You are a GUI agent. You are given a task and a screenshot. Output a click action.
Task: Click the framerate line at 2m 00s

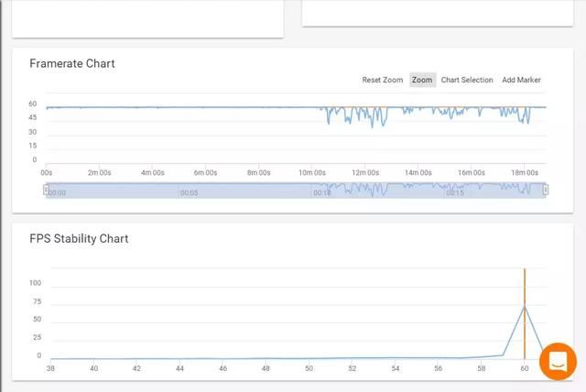point(99,108)
